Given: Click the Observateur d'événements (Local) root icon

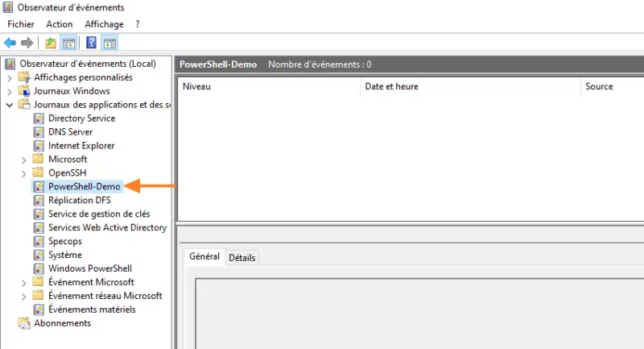Looking at the screenshot, I should 10,64.
